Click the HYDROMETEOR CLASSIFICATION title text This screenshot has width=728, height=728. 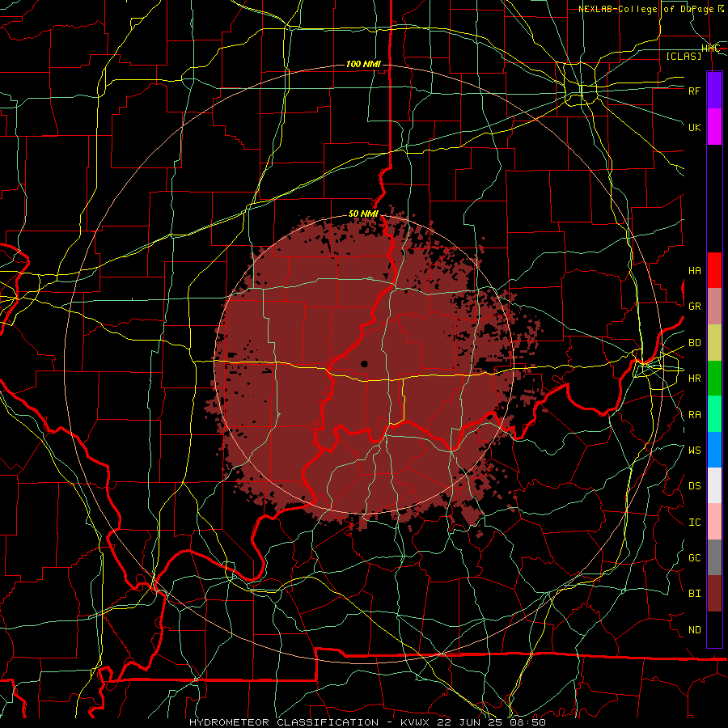tap(284, 722)
